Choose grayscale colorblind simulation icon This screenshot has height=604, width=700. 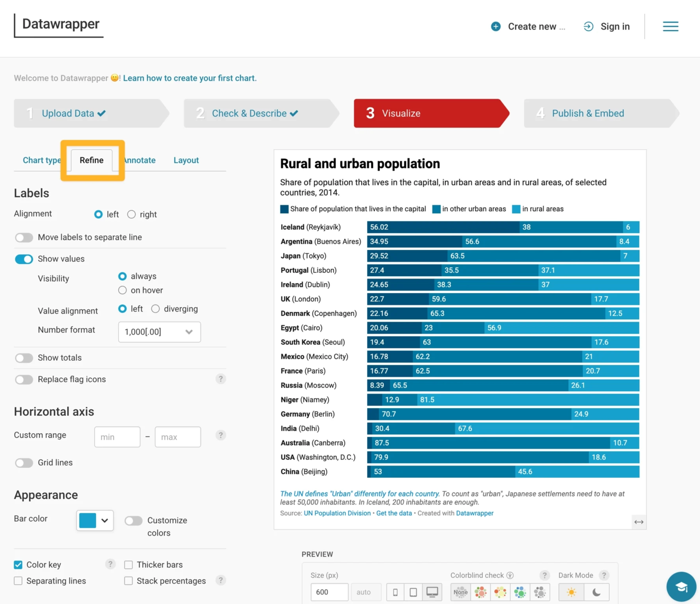(x=540, y=592)
